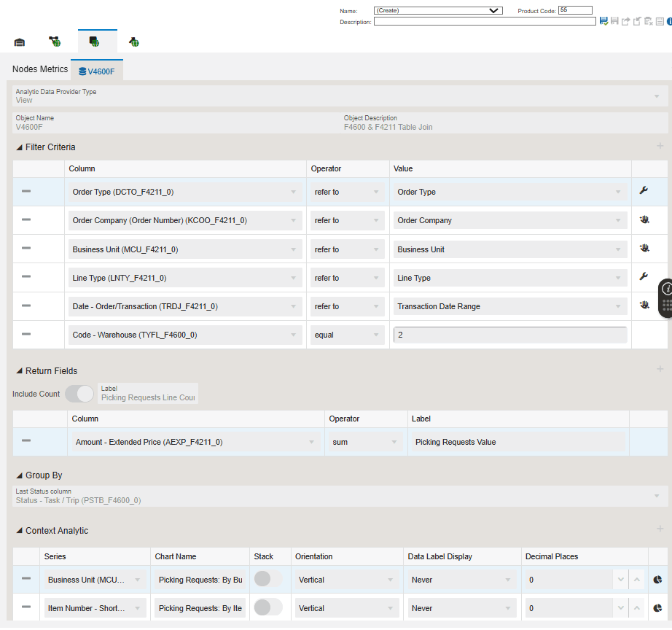Click the info icon in top toolbar
This screenshot has width=672, height=630.
(x=668, y=21)
